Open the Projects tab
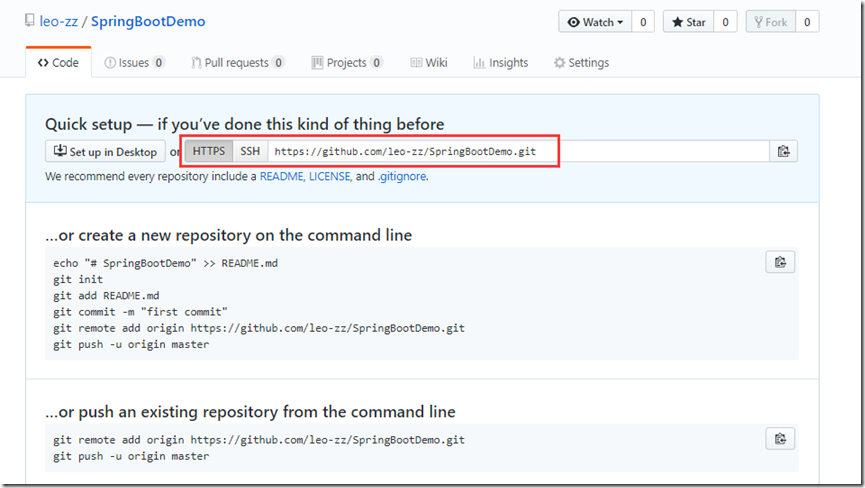The image size is (865, 488). click(x=346, y=63)
